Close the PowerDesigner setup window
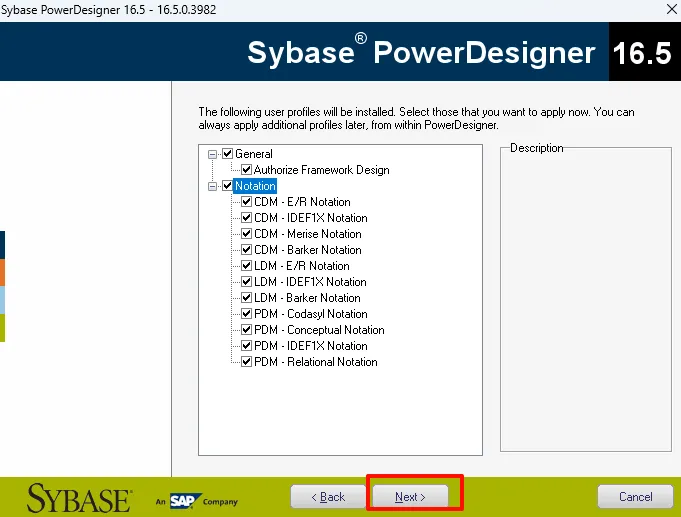 [x=671, y=9]
